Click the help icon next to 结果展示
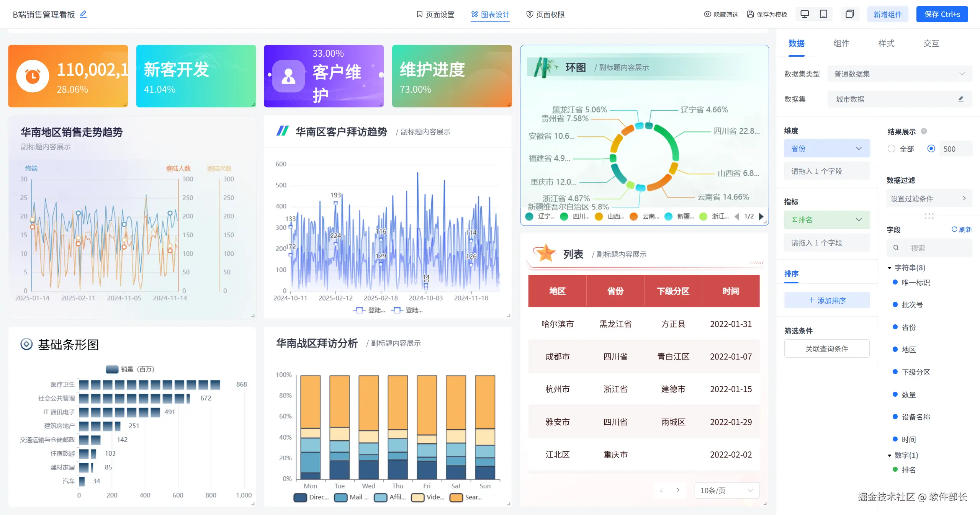This screenshot has width=980, height=515. 924,131
